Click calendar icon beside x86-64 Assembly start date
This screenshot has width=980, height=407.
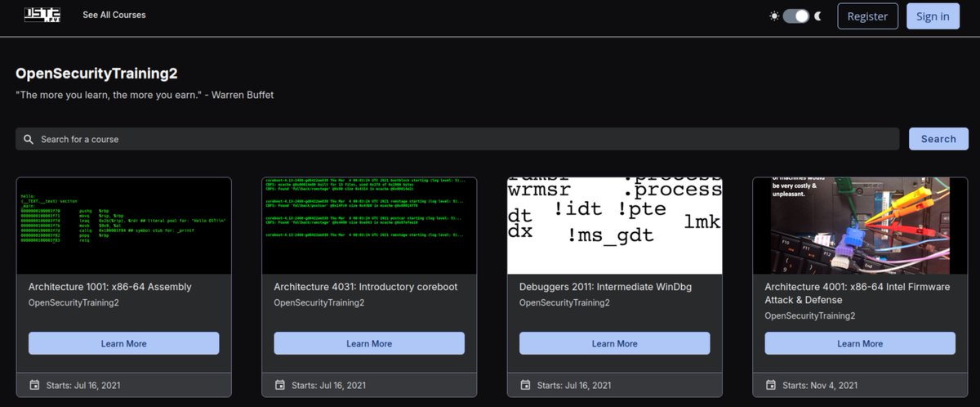coord(34,385)
